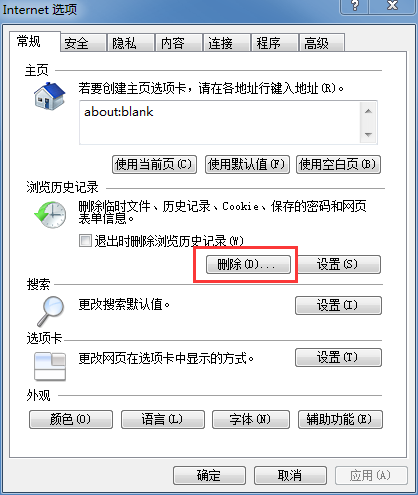
Task: Click the tabs window icon
Action: (x=50, y=366)
